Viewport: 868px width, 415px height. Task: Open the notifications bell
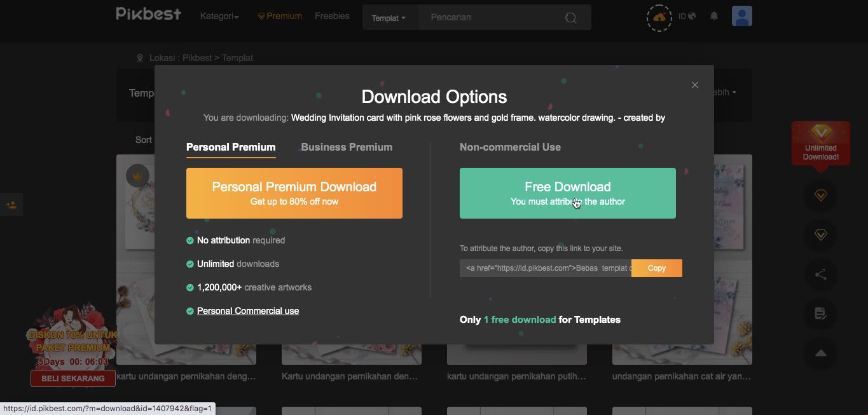[714, 16]
